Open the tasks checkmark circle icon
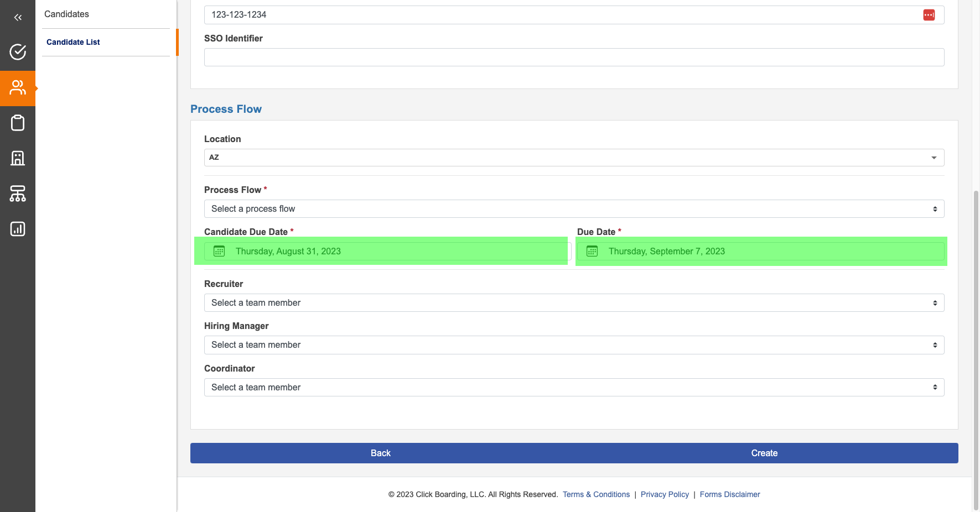980x512 pixels. pyautogui.click(x=18, y=52)
